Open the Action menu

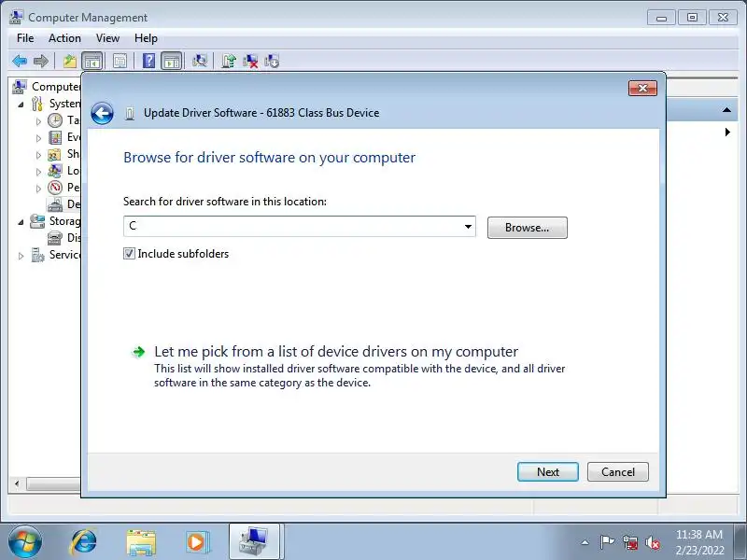click(64, 38)
